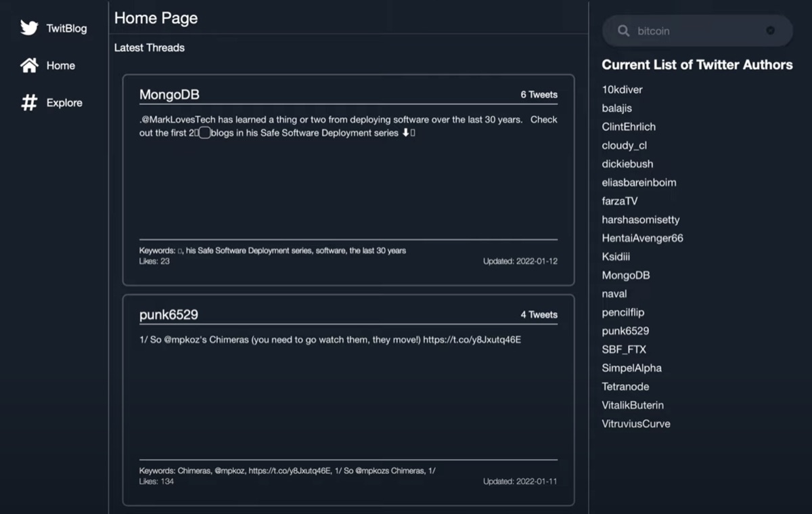Select SimpelAlpha in the authors list
The height and width of the screenshot is (514, 812).
coord(631,368)
